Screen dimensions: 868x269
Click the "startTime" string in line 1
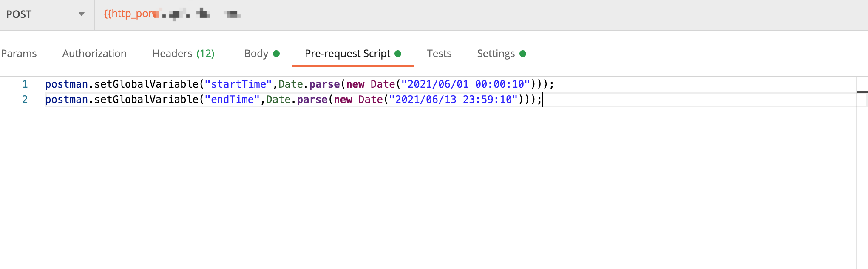click(x=238, y=84)
